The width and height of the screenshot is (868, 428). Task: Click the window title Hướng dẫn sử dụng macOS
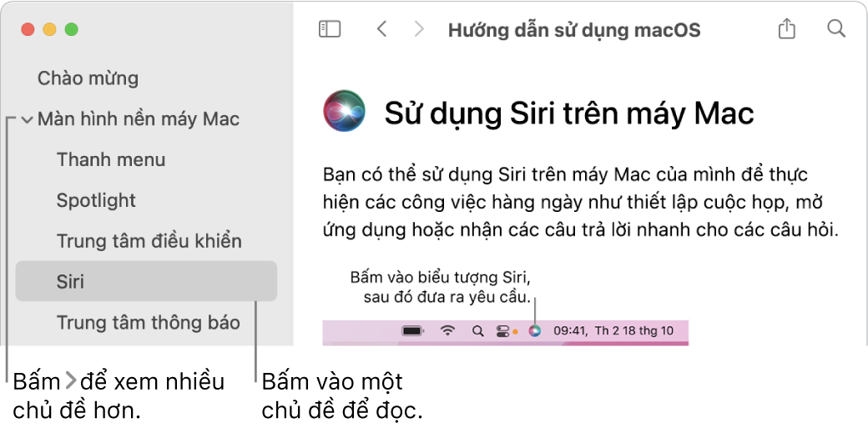point(574,30)
